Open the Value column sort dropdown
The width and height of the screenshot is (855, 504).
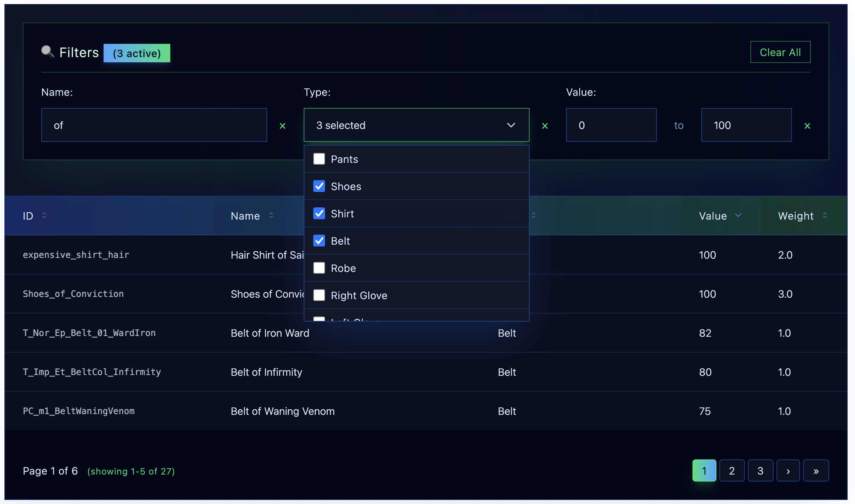tap(739, 216)
